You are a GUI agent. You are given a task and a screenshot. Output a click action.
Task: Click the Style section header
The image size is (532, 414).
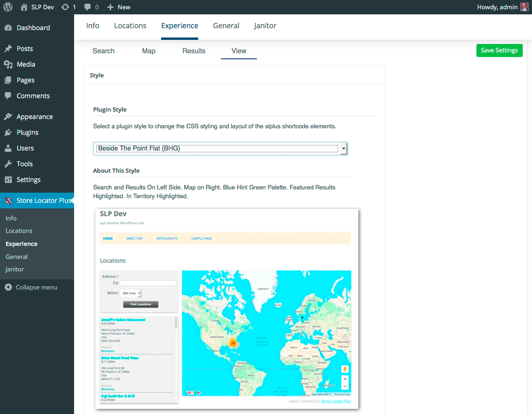click(x=97, y=75)
